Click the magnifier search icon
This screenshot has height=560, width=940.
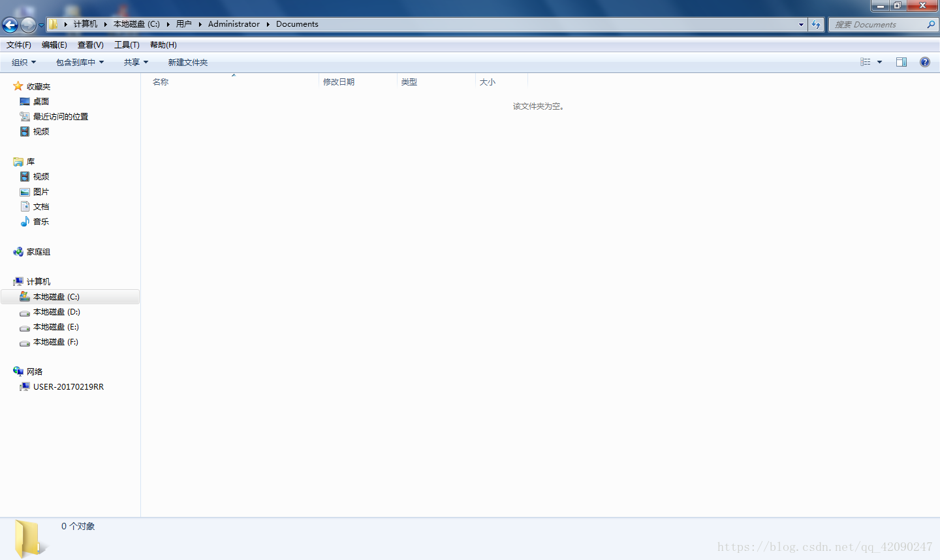click(x=931, y=24)
